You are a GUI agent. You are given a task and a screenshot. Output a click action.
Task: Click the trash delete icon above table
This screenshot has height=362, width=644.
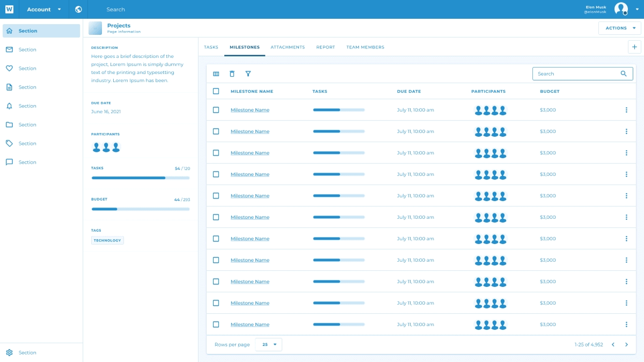(232, 74)
